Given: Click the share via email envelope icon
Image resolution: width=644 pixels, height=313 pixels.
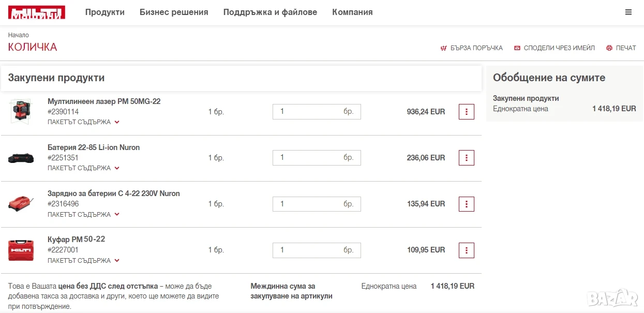Looking at the screenshot, I should coord(517,48).
